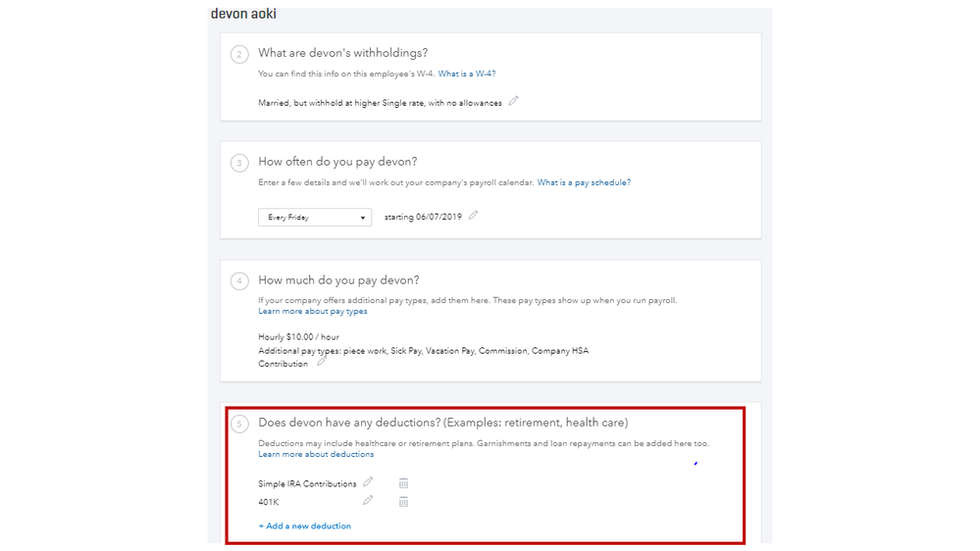The width and height of the screenshot is (980, 551).
Task: Follow the "Learn more about pay types" link
Action: click(312, 312)
